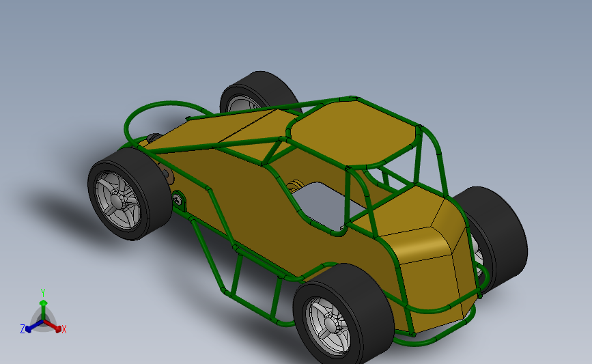Image resolution: width=592 pixels, height=364 pixels.
Task: Click the blue Z axis of the orientation triad
Action: tap(34, 326)
